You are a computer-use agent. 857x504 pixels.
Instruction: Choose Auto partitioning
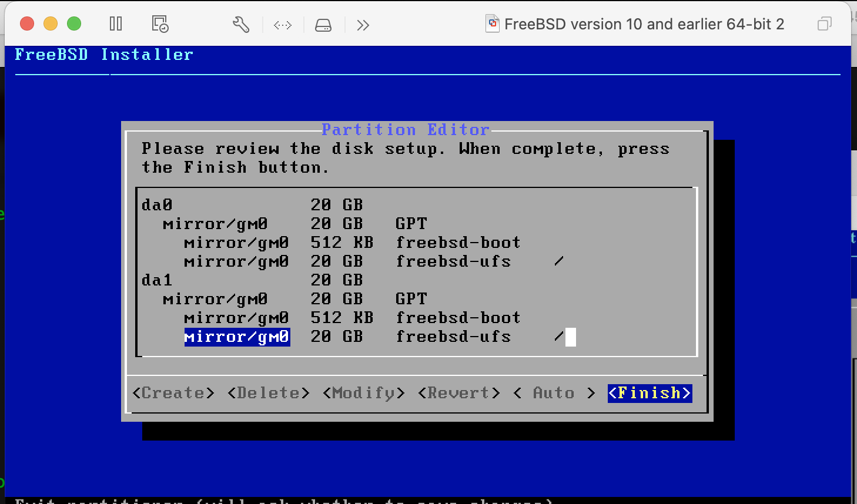[x=554, y=393]
